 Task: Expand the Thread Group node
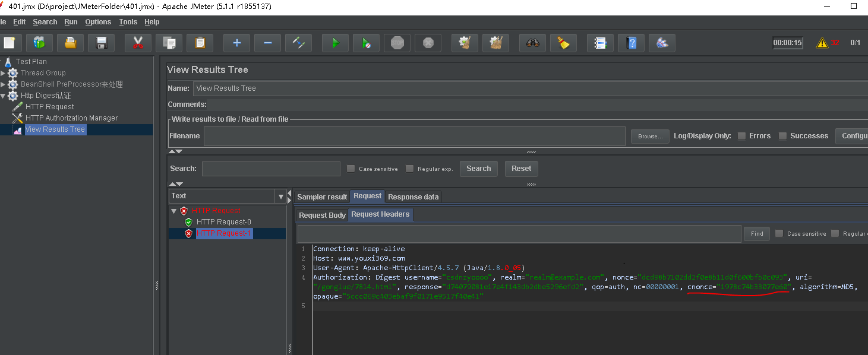(3, 73)
